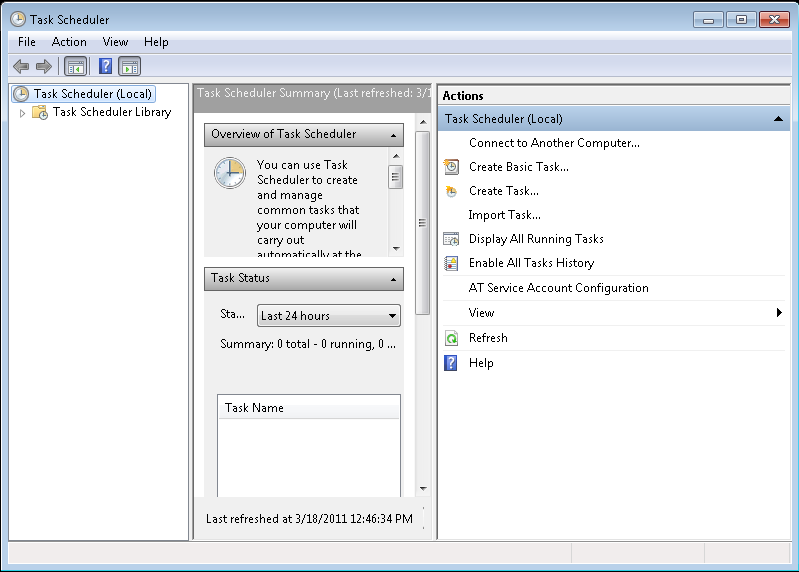Click AT Service Account Configuration
This screenshot has height=572, width=799.
pyautogui.click(x=558, y=288)
